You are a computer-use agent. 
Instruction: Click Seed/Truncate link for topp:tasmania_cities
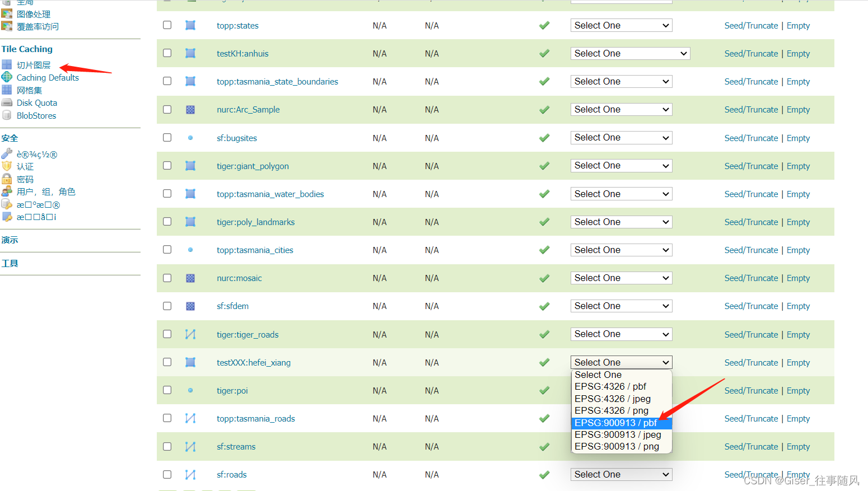[x=751, y=250]
